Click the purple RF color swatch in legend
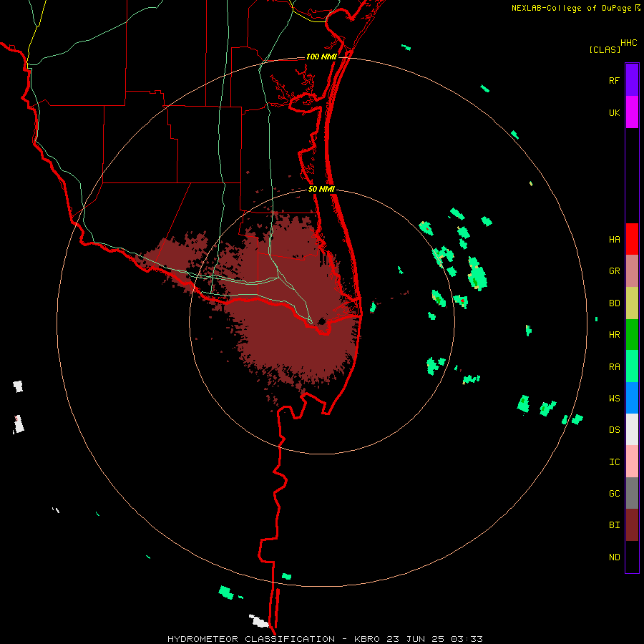The width and height of the screenshot is (644, 644). coord(632,80)
